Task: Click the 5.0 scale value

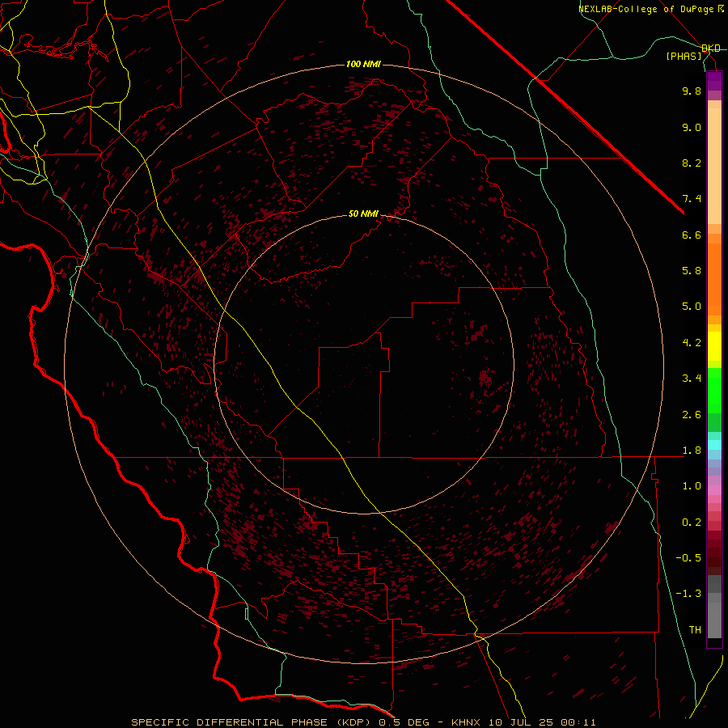Action: (692, 307)
